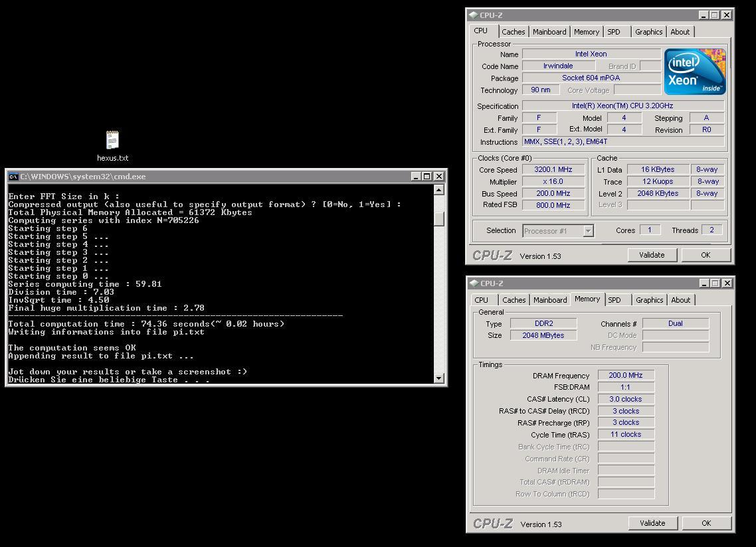
Task: Click OK in the lower CPU-Z window
Action: (706, 523)
